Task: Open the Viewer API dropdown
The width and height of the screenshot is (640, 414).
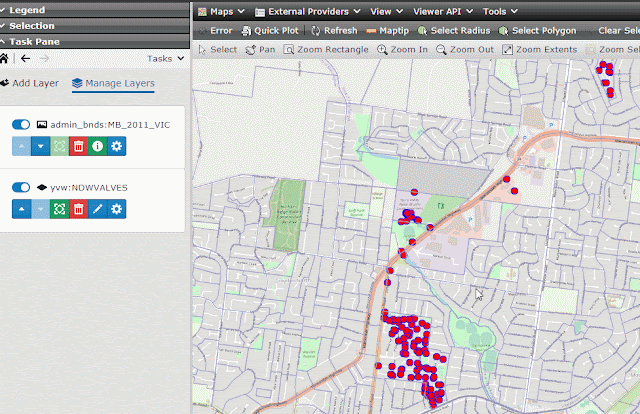Action: coord(443,12)
